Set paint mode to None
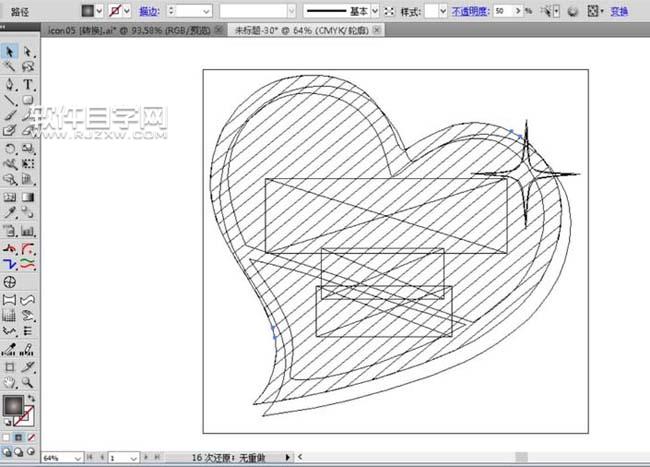 pos(32,437)
